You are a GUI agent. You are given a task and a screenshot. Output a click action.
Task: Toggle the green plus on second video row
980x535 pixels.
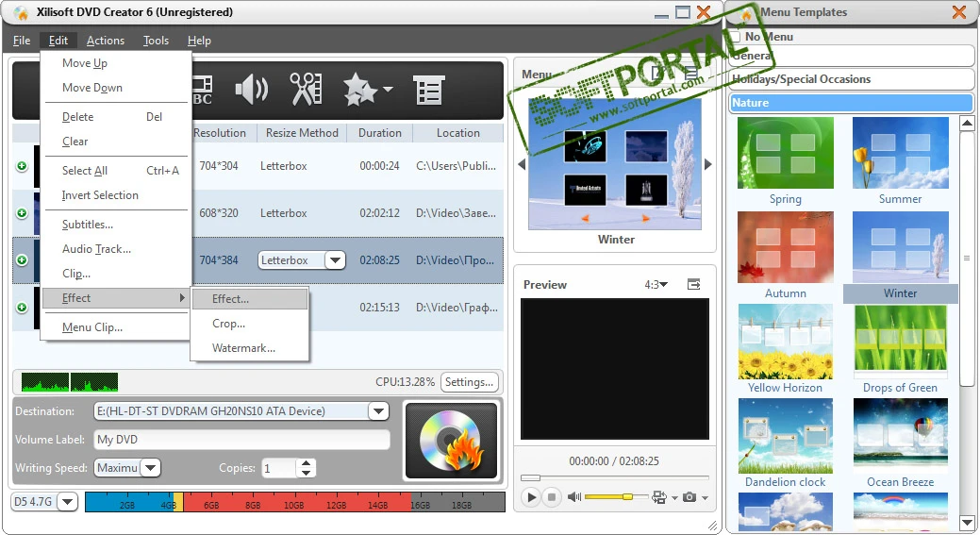(22, 213)
